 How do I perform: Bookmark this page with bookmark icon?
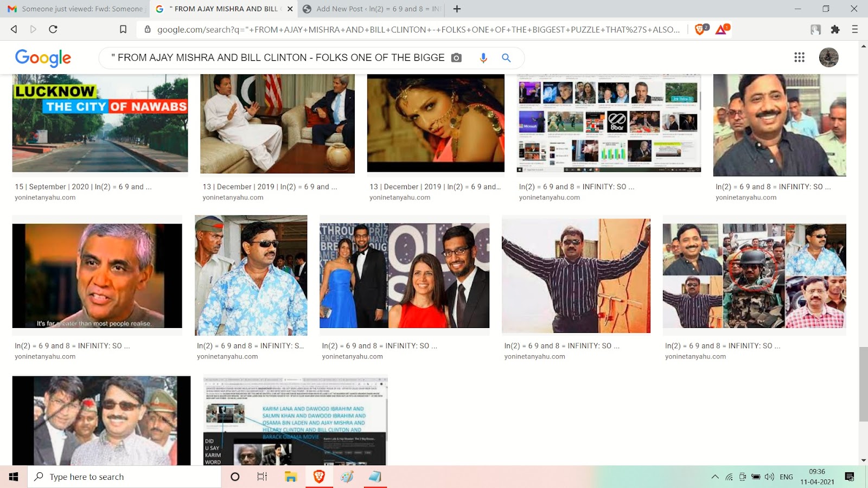[123, 29]
